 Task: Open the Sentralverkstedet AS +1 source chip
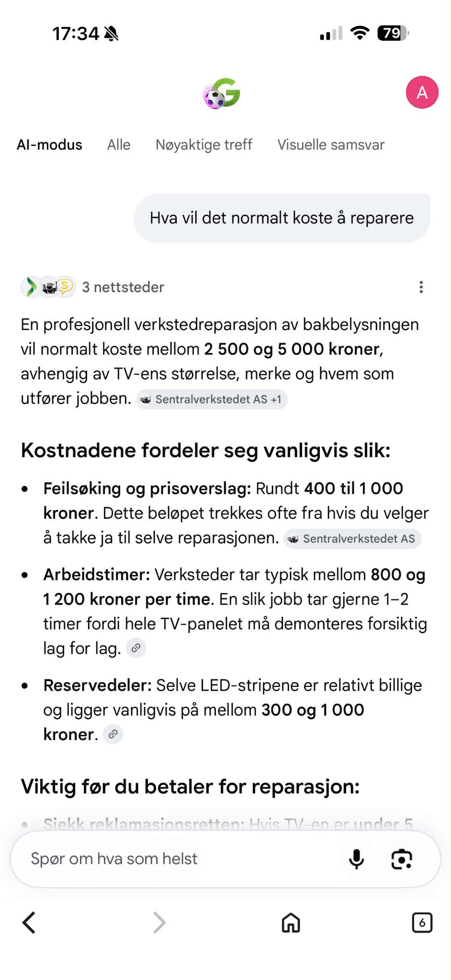212,399
